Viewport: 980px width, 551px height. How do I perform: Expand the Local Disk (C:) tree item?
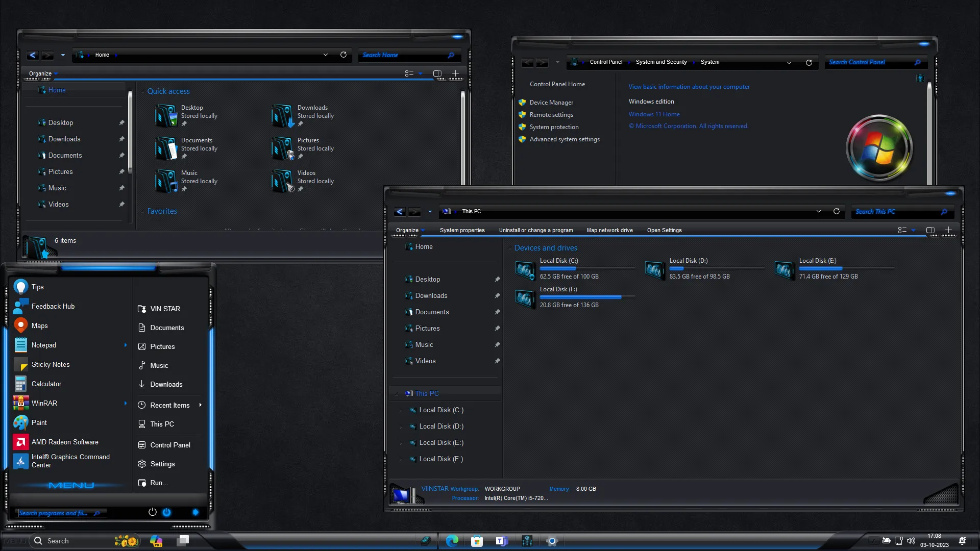(x=400, y=410)
